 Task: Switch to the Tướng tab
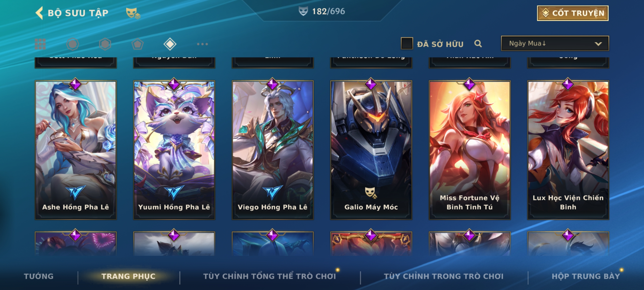click(39, 276)
